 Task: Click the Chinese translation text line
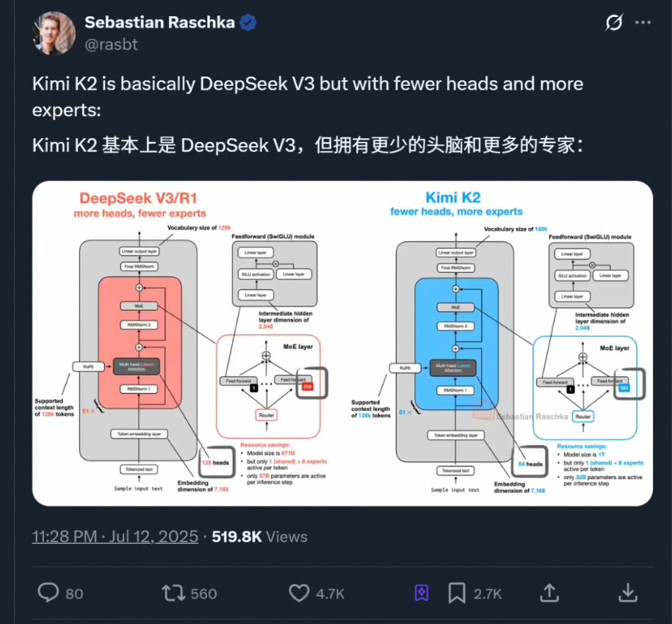tap(308, 146)
